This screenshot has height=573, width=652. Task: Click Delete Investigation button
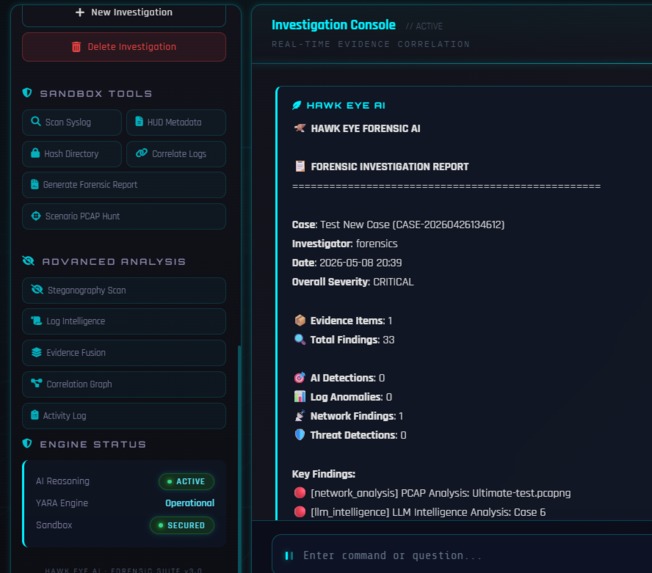point(124,47)
